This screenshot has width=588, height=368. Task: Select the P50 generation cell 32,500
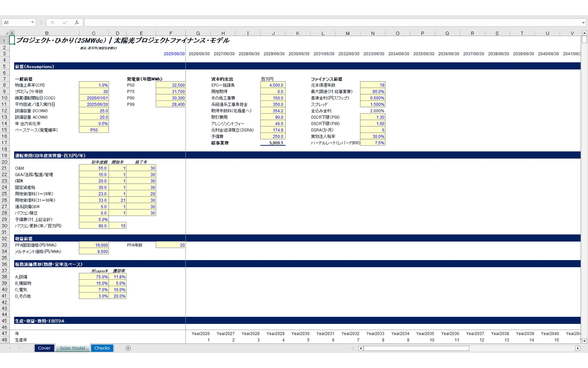pyautogui.click(x=171, y=85)
